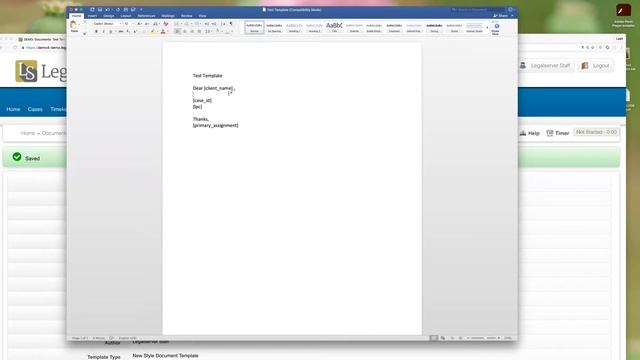Click the Undo arrow in Word's quick access toolbar

pos(108,10)
